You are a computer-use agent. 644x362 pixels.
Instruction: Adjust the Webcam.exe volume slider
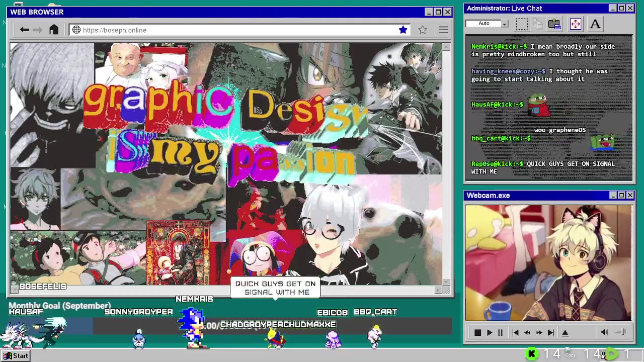pos(621,332)
